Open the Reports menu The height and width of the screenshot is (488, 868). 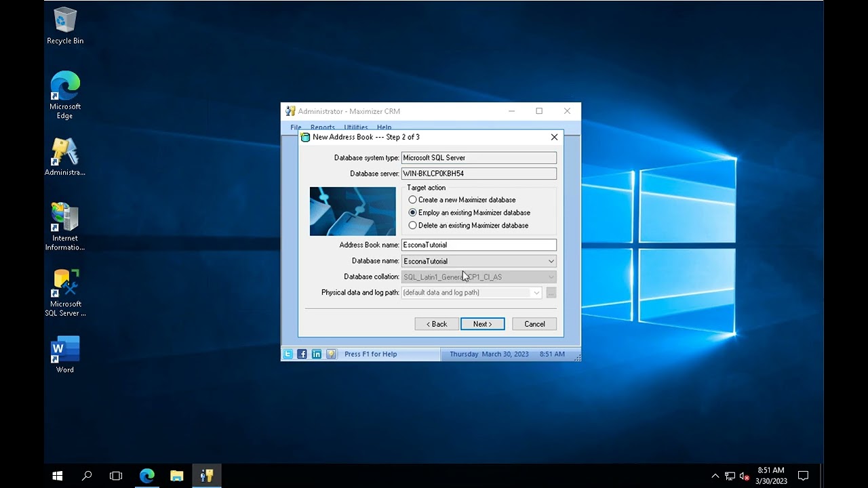pyautogui.click(x=322, y=127)
